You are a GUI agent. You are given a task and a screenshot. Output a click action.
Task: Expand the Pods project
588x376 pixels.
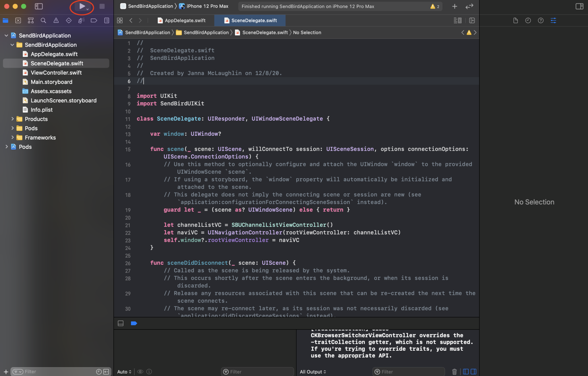click(x=6, y=147)
